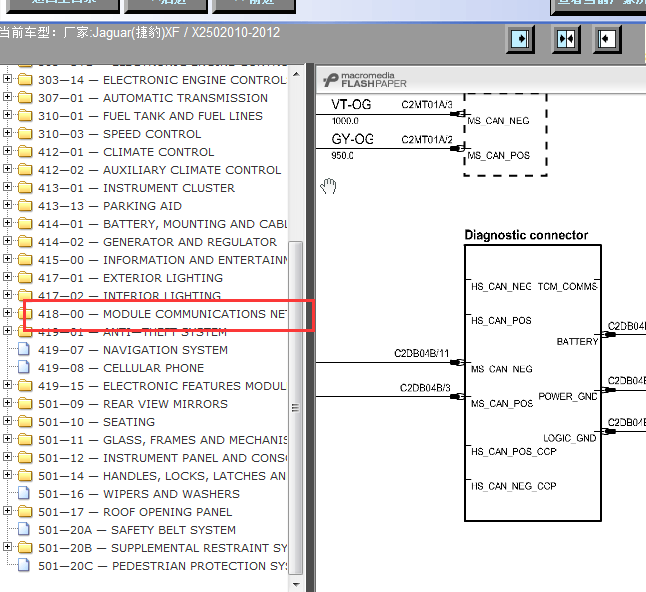
Task: Click the LOGIC_GND pin label
Action: tap(570, 438)
